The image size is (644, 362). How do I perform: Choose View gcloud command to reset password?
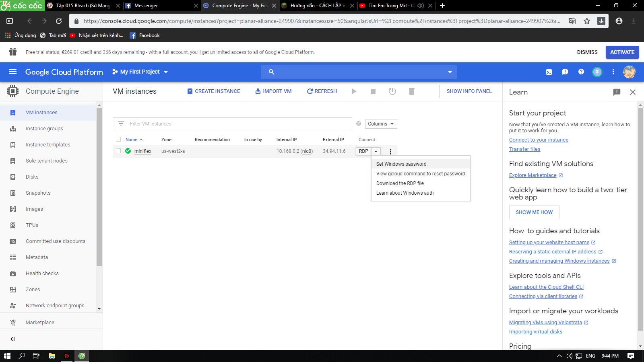pyautogui.click(x=421, y=174)
